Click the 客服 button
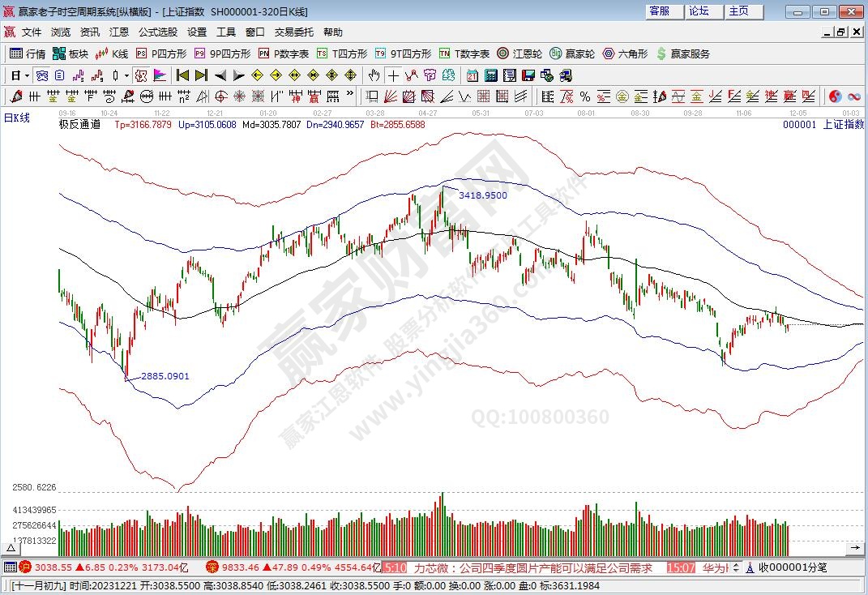This screenshot has height=595, width=868. pyautogui.click(x=659, y=11)
